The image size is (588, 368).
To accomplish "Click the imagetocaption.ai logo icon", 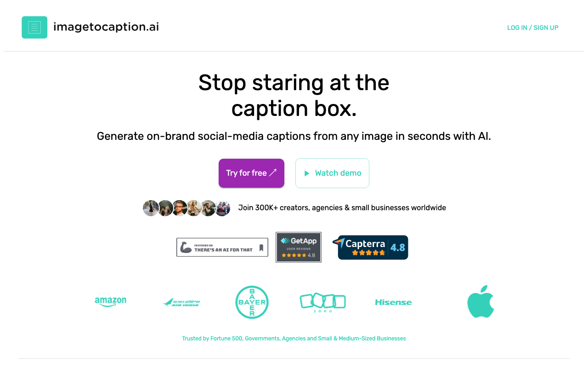I will pyautogui.click(x=34, y=28).
